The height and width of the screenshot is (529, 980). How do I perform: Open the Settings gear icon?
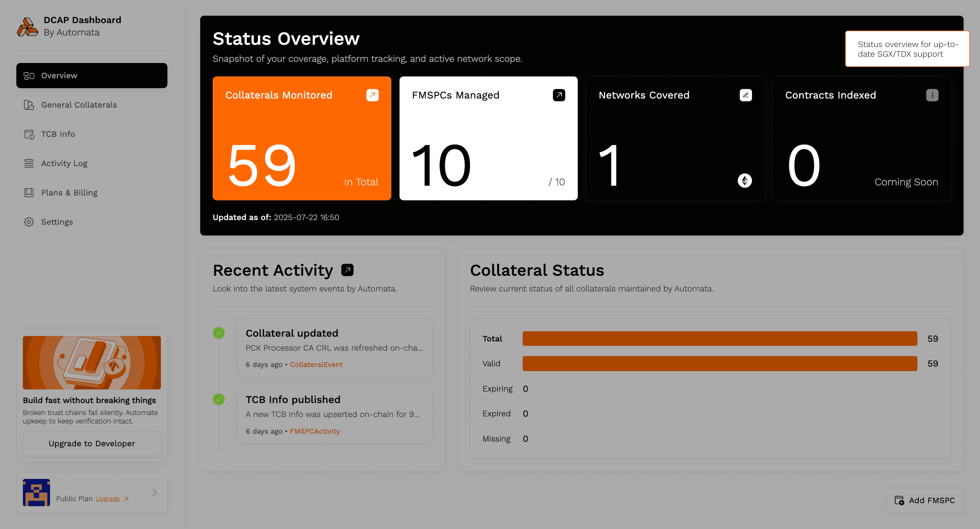click(x=29, y=222)
